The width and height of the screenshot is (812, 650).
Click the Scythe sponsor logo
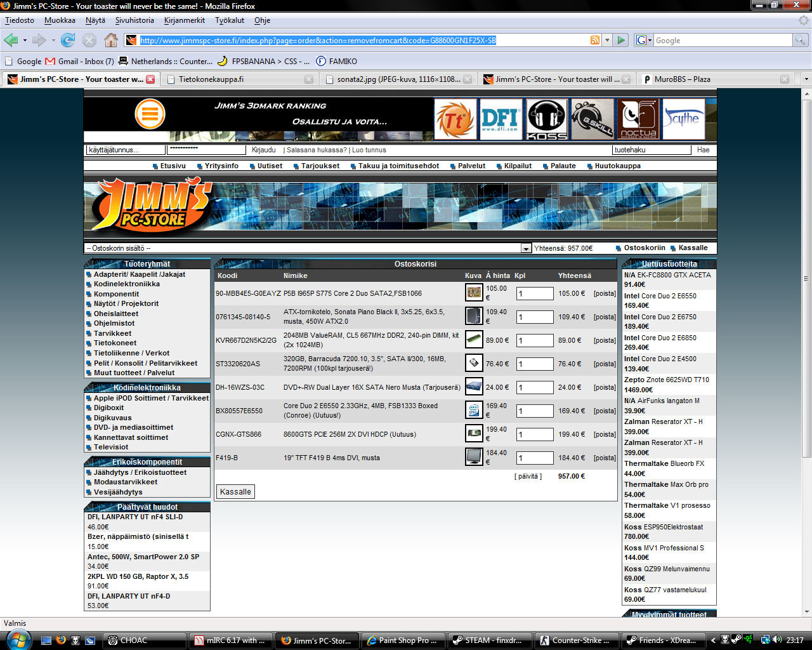pyautogui.click(x=683, y=119)
